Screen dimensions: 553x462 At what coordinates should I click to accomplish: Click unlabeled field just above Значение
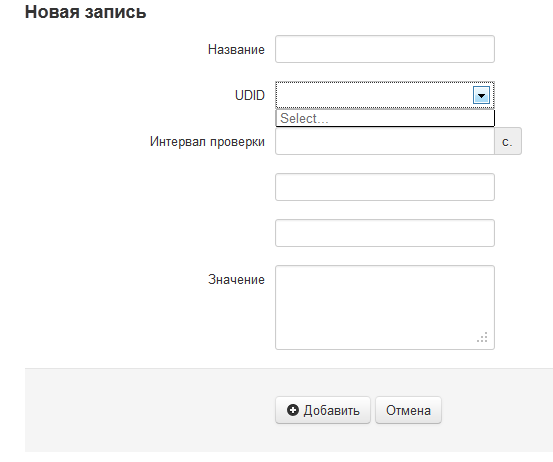pos(385,233)
